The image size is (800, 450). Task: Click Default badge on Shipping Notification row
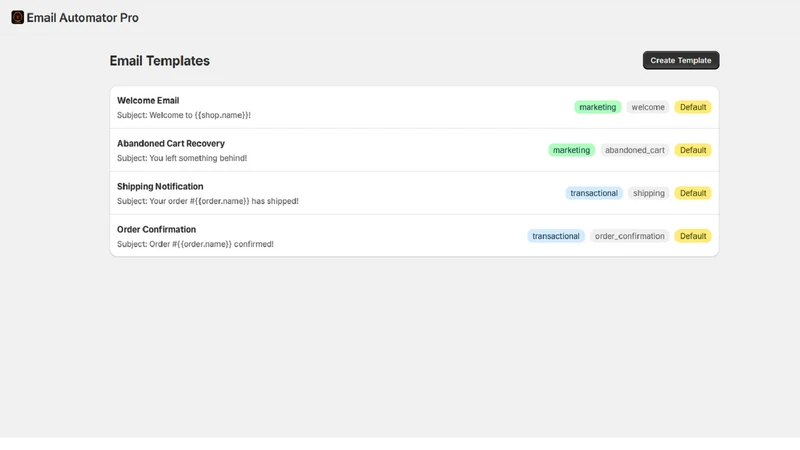click(693, 193)
